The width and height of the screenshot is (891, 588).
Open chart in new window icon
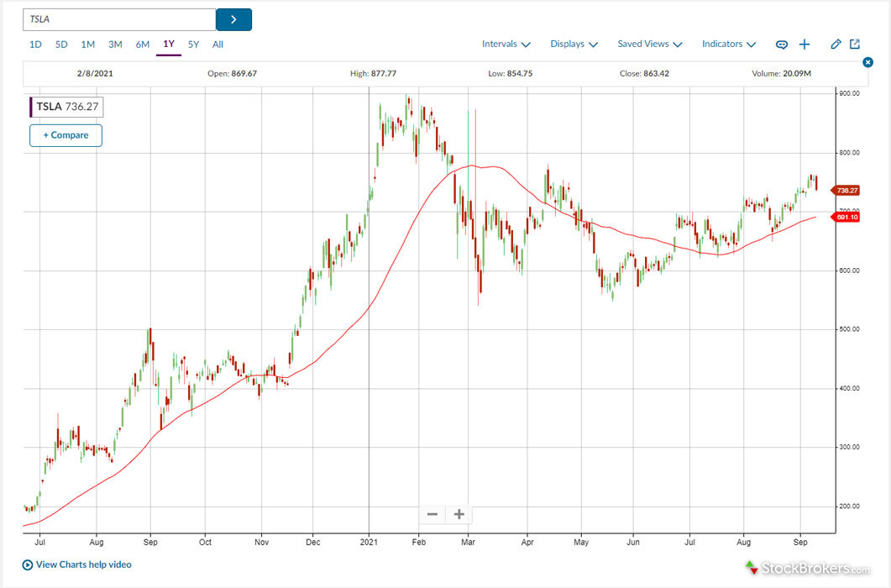[x=855, y=45]
